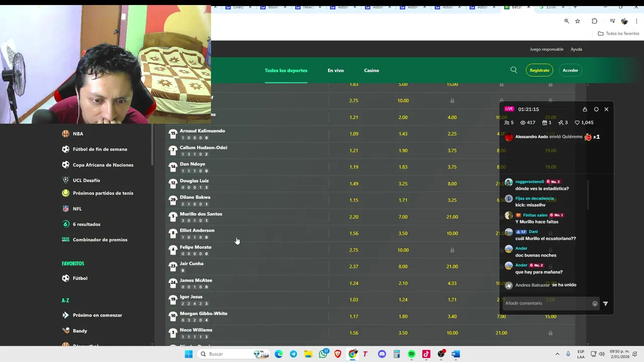Select Murillo dos Santos odds 7.00
This screenshot has width=644, height=362.
(403, 217)
